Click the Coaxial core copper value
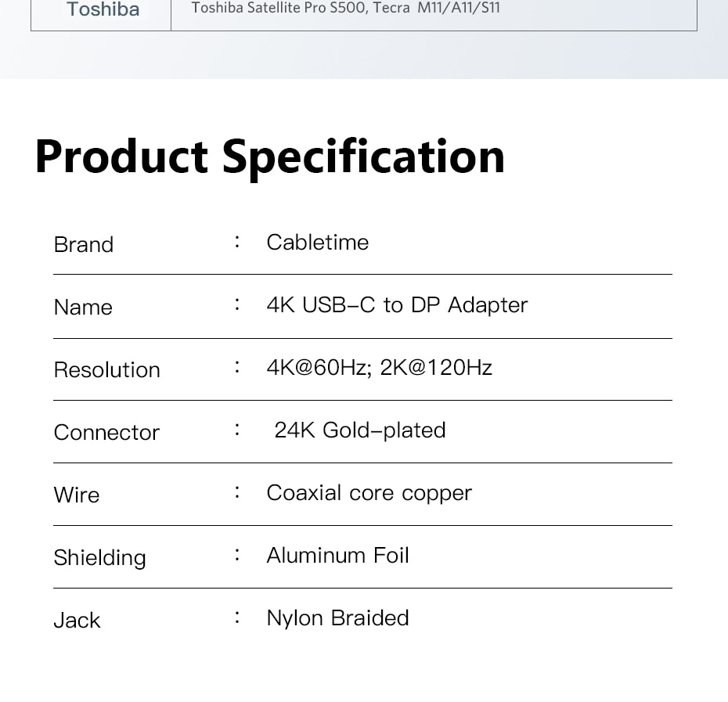Screen dimensions: 728x702 coord(369,493)
